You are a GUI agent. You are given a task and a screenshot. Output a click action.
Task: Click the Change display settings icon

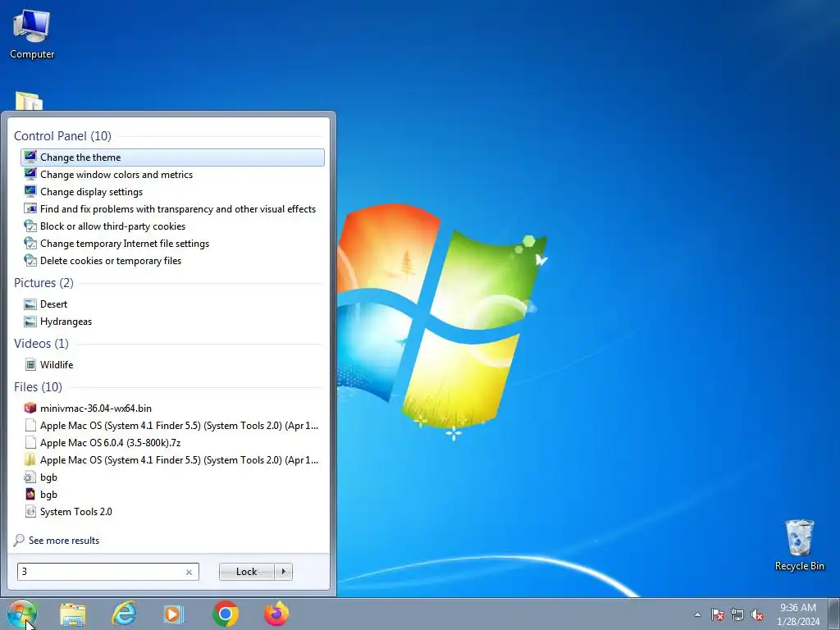(30, 191)
